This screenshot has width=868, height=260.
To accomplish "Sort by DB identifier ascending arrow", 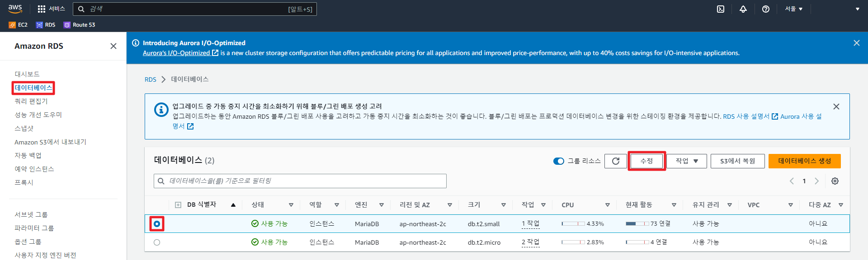I will (233, 205).
